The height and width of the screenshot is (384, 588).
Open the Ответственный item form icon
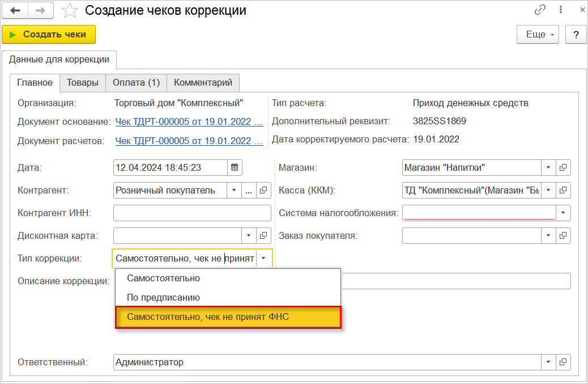coord(563,362)
